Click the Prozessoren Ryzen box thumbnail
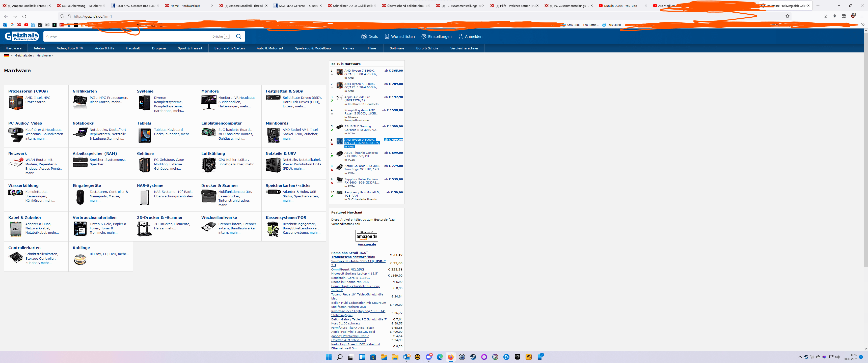868x363 pixels. (15, 103)
